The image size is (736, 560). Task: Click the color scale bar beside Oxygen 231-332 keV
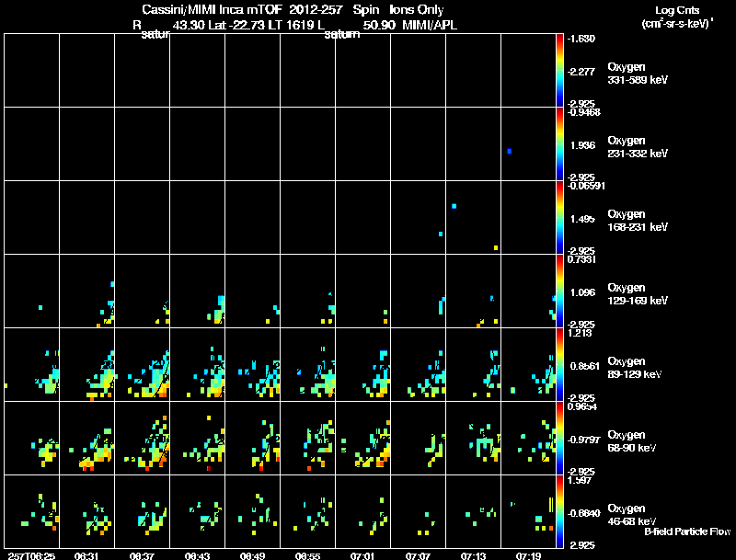click(559, 144)
